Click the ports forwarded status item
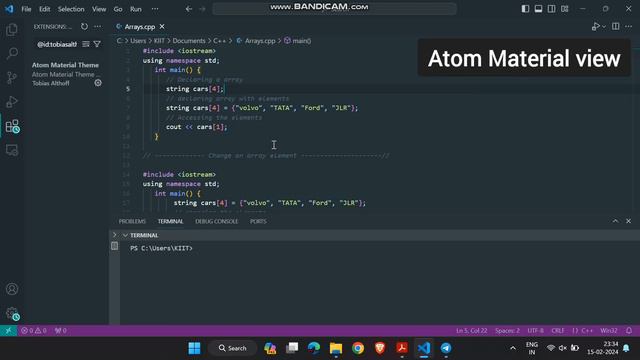 [x=60, y=331]
